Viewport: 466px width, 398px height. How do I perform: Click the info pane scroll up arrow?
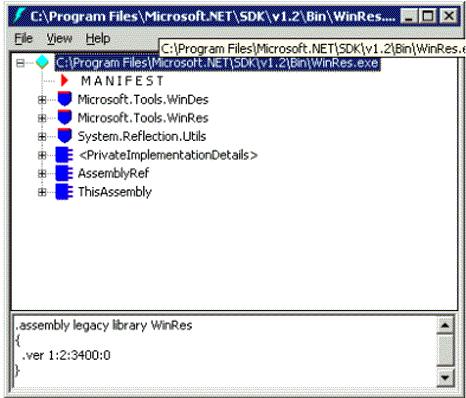[445, 325]
